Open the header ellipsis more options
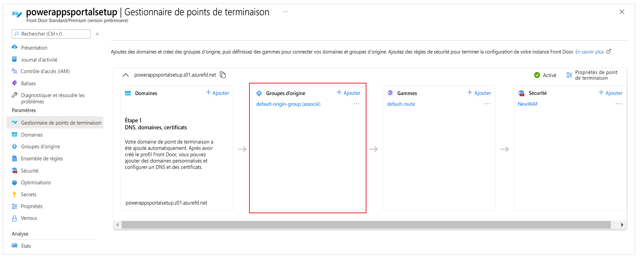Image resolution: width=644 pixels, height=262 pixels. coord(286,12)
